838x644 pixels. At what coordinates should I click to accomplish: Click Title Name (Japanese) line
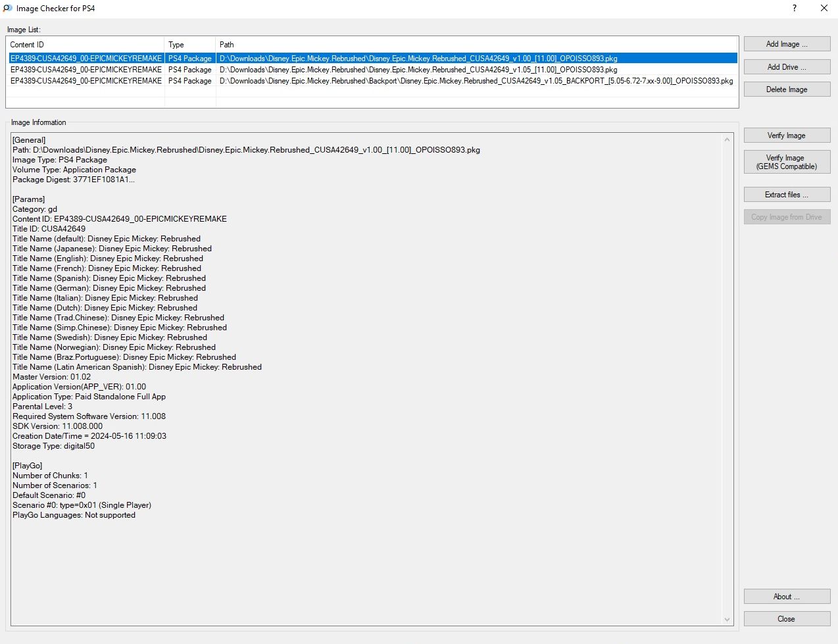pyautogui.click(x=112, y=249)
